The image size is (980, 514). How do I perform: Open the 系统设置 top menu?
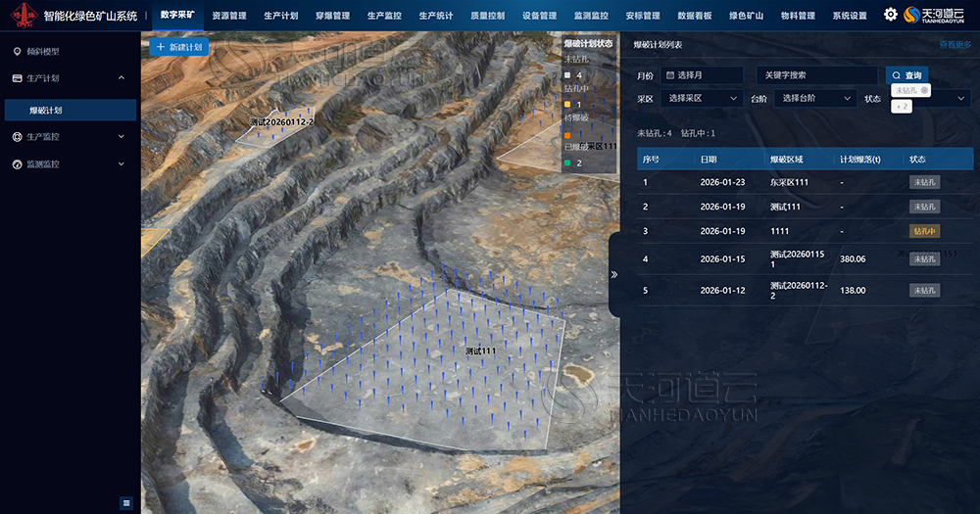[x=850, y=16]
